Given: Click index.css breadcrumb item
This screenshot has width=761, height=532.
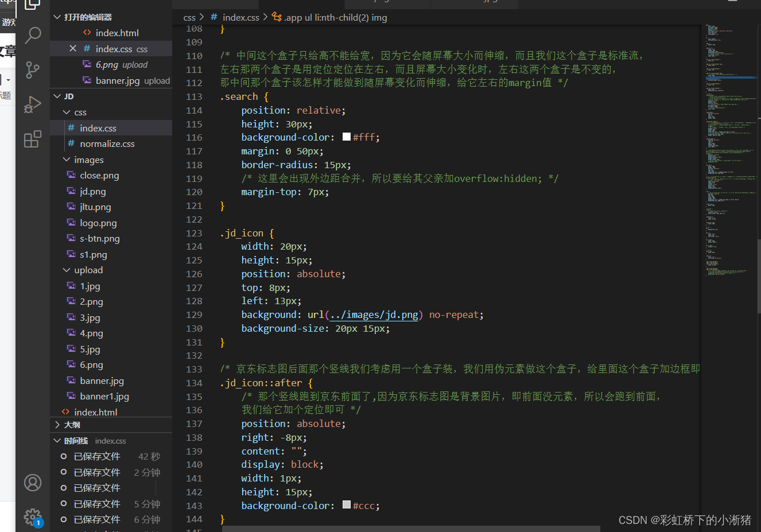Looking at the screenshot, I should point(235,18).
